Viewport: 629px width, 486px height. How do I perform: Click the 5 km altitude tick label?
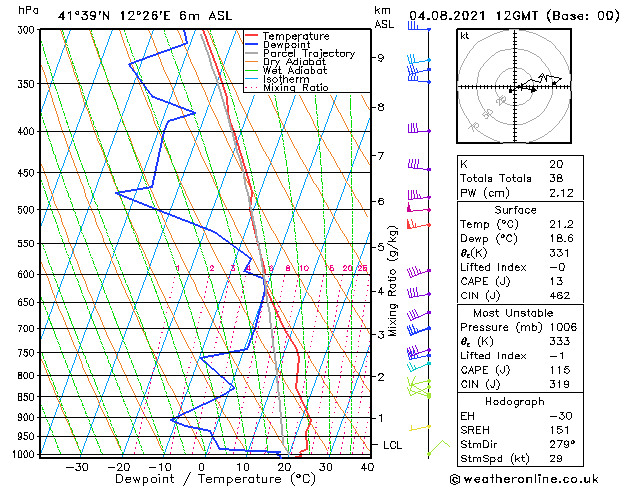point(380,247)
